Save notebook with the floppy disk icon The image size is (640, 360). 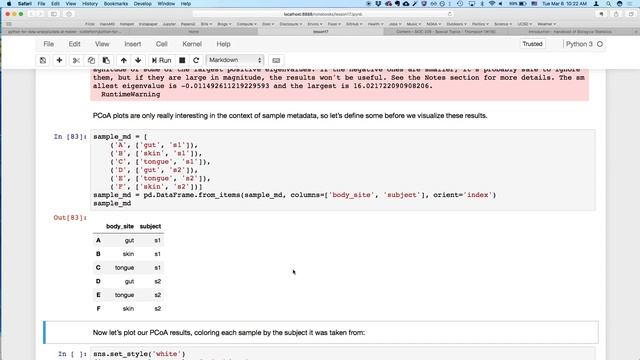(x=43, y=60)
